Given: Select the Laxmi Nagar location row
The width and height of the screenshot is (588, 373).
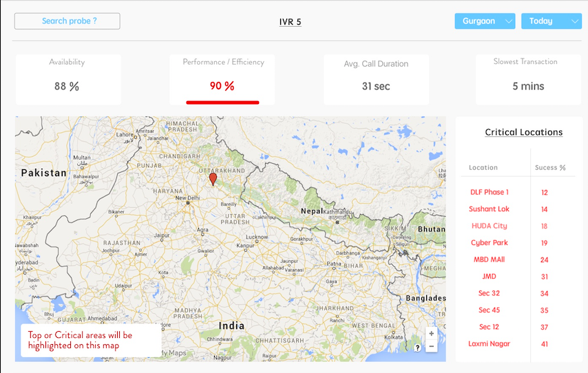Looking at the screenshot, I should tap(518, 344).
